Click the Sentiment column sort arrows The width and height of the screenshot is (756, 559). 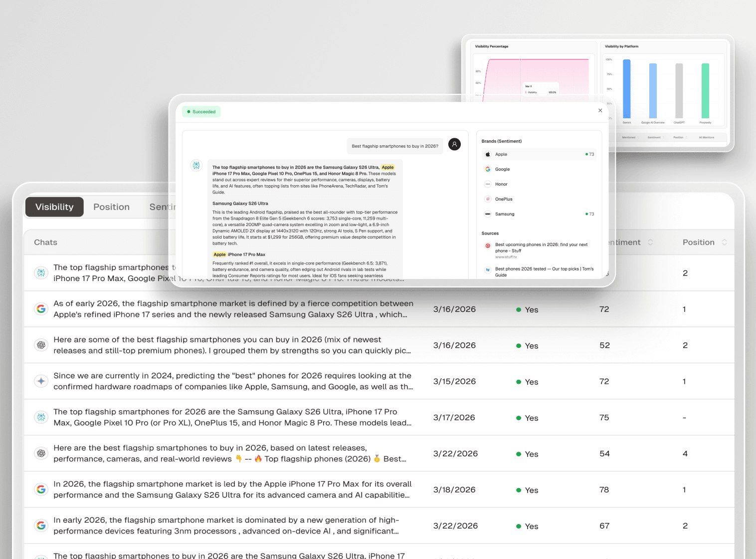pyautogui.click(x=650, y=242)
